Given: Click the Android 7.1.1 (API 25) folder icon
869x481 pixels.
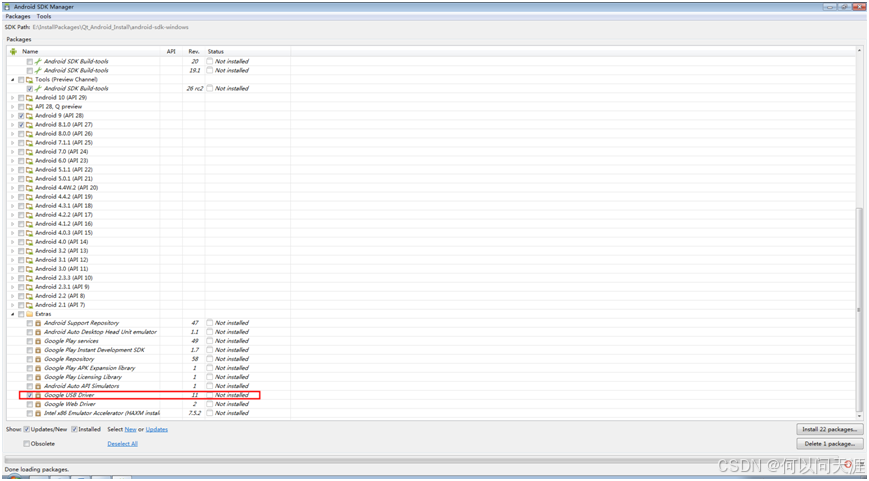Looking at the screenshot, I should [29, 142].
